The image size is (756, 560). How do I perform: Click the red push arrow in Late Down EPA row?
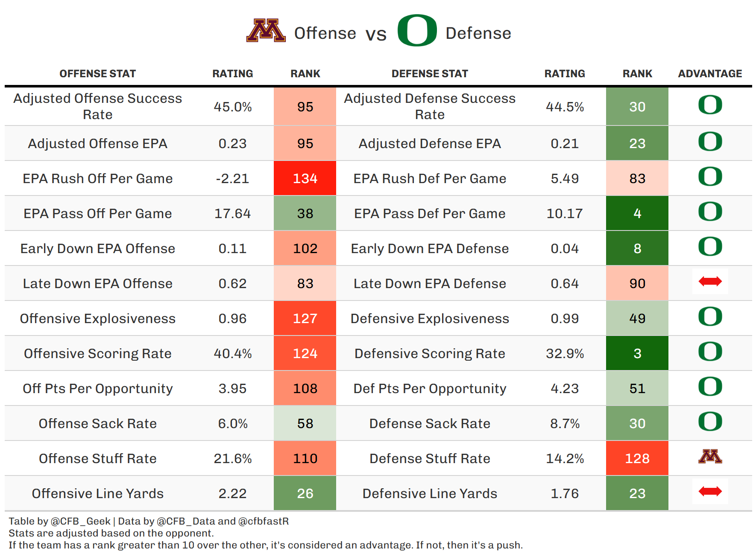click(710, 281)
